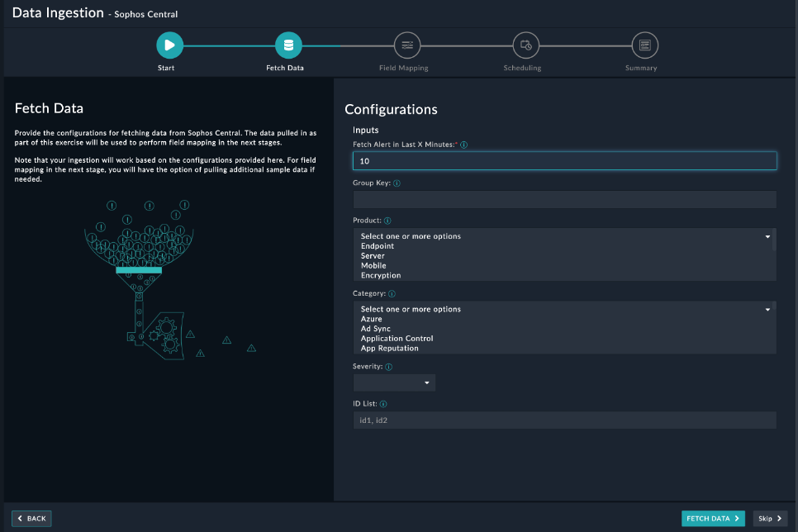Expand the Product multi-select arrow

click(767, 236)
